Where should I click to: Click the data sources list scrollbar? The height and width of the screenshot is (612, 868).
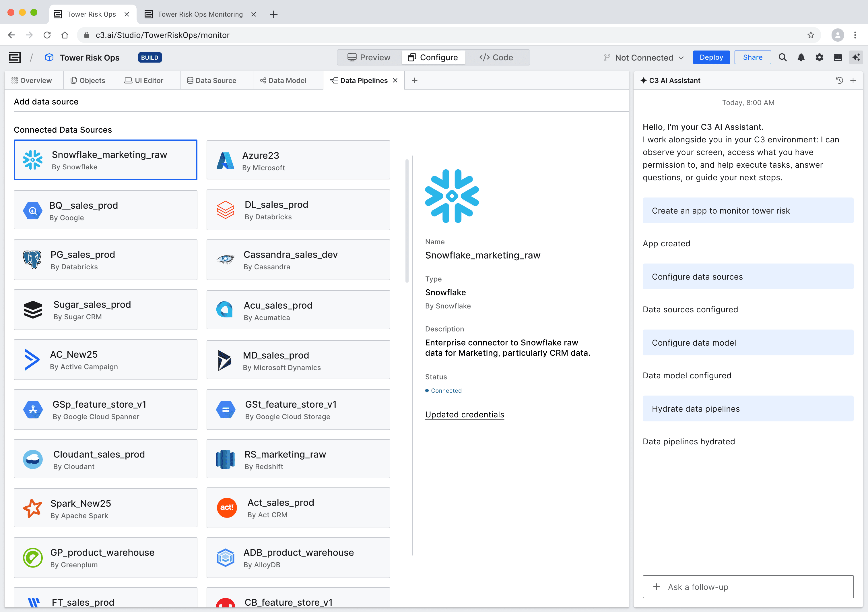(x=407, y=221)
